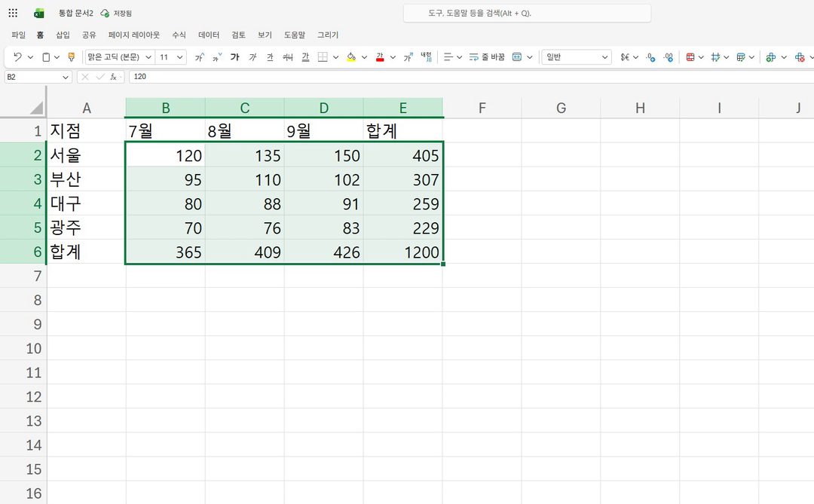Click the insert cells icon
Viewport: 814px width, 504px height.
click(x=771, y=57)
